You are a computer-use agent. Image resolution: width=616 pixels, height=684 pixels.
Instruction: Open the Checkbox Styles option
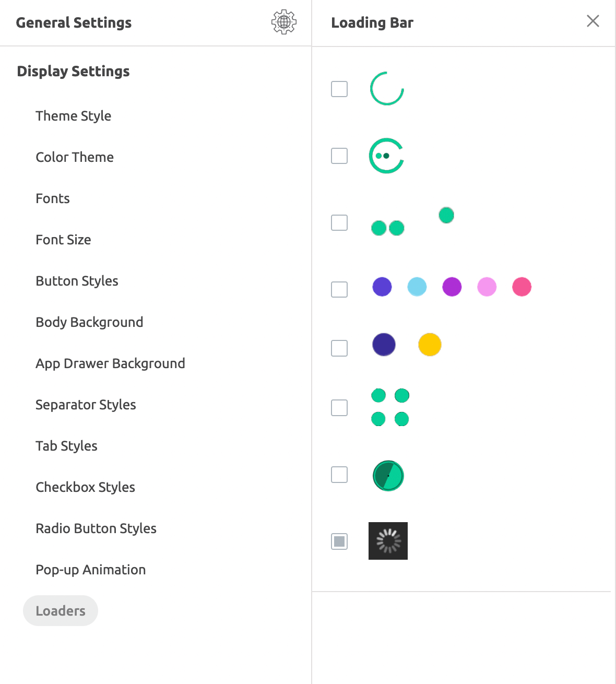(86, 487)
